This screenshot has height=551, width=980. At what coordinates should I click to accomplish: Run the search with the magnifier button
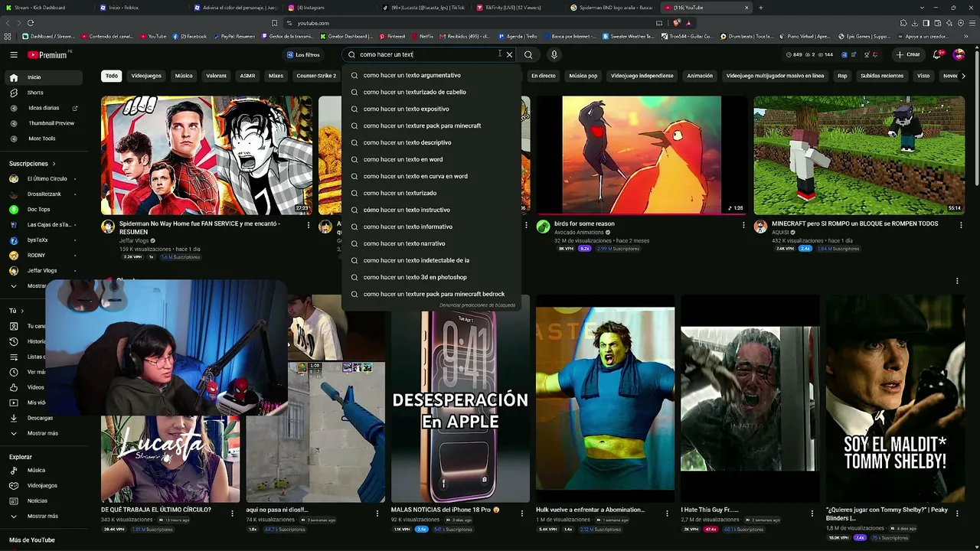coord(528,55)
